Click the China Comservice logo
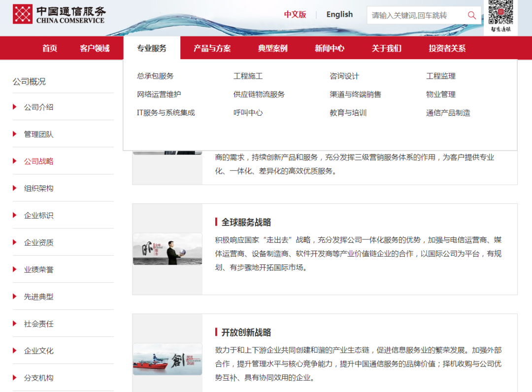 (x=59, y=14)
